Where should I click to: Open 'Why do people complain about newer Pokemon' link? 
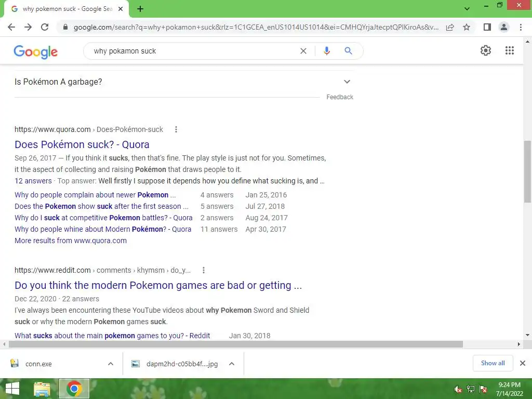(95, 195)
